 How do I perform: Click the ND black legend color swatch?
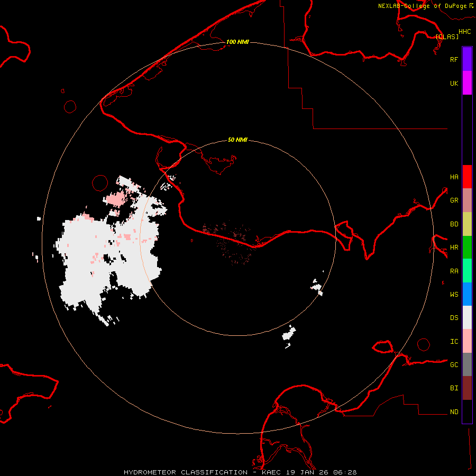pyautogui.click(x=467, y=411)
